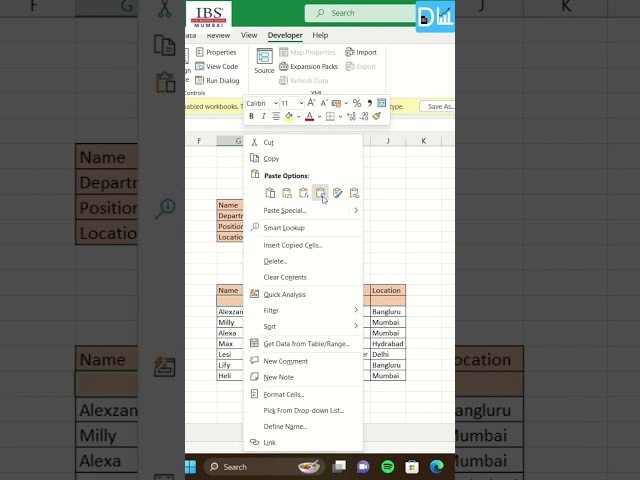Screen dimensions: 640x480
Task: Select Get Data from Table/Range
Action: coord(303,344)
